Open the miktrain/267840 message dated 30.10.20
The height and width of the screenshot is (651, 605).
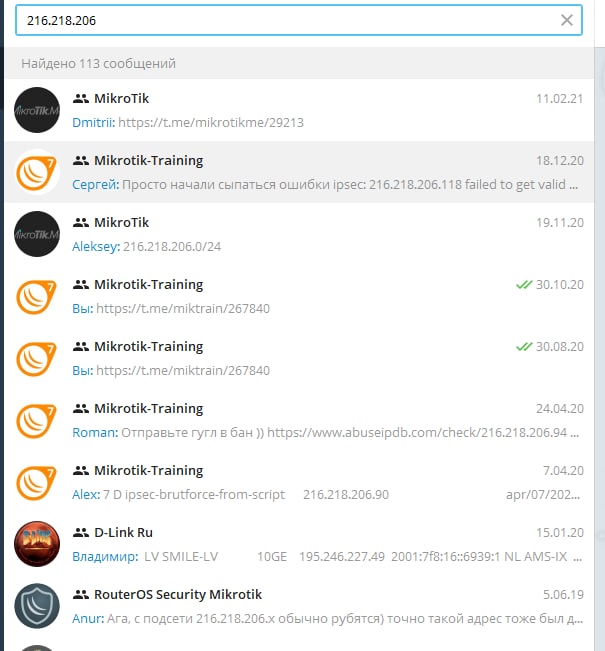299,296
